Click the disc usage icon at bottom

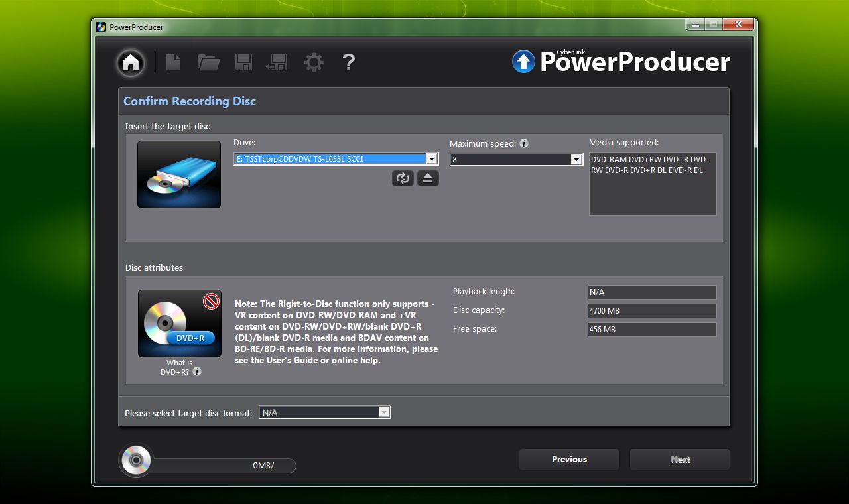(136, 460)
